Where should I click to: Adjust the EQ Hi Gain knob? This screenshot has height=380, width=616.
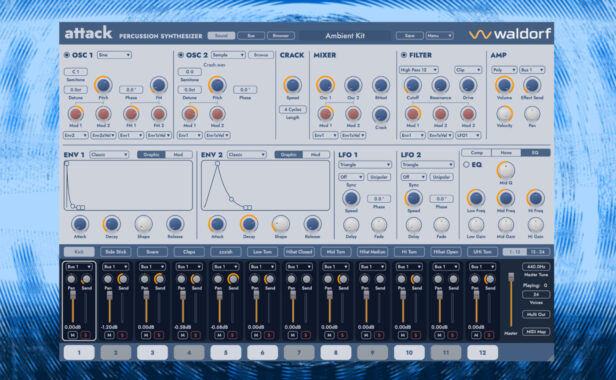coord(535,225)
